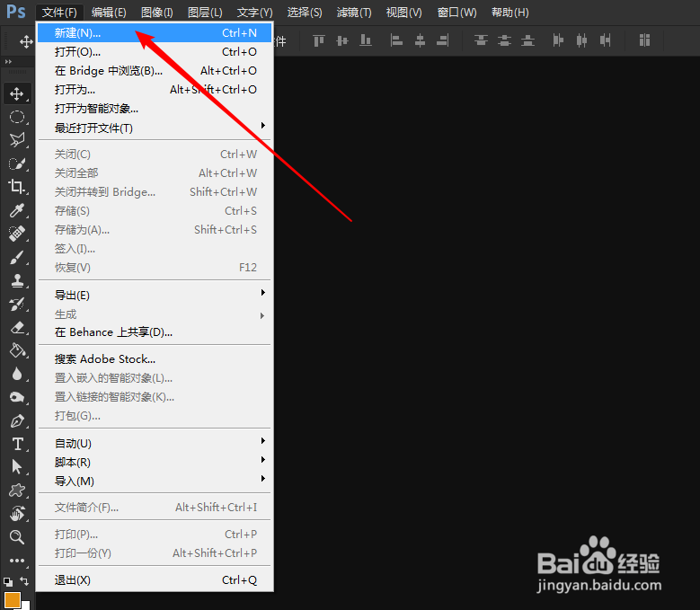Open the 窗口(W) menu
This screenshot has width=700, height=610.
456,12
